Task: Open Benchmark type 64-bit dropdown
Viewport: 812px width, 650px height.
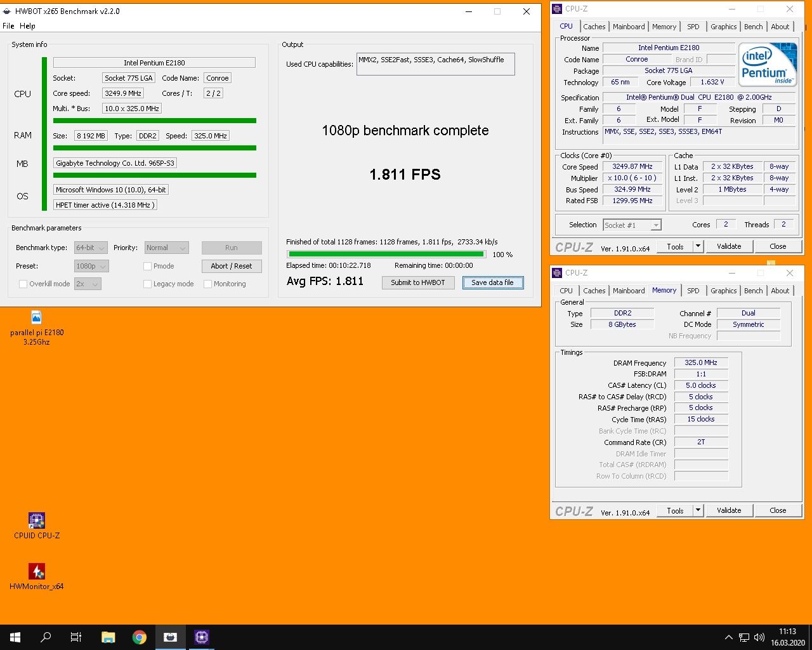Action: 91,248
